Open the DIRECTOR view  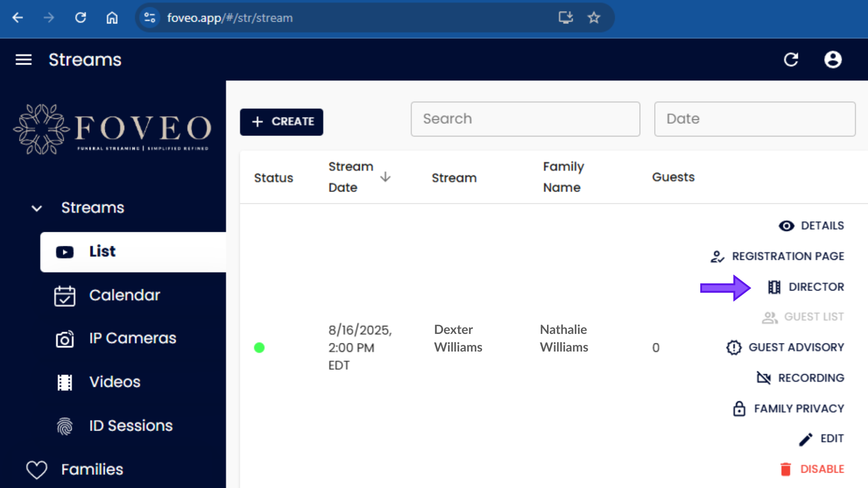pos(806,287)
